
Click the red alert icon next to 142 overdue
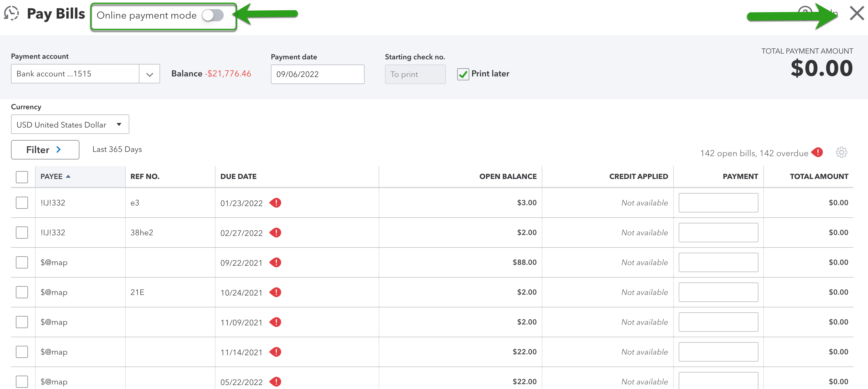click(x=817, y=153)
